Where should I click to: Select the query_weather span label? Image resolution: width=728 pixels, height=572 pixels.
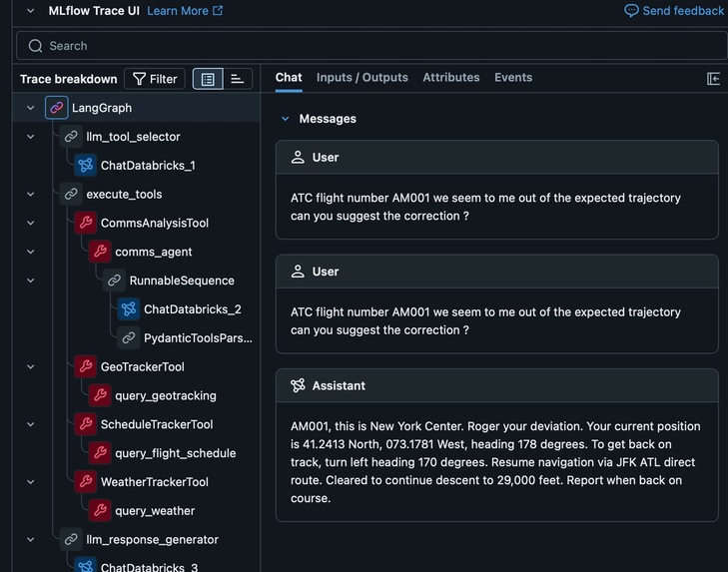155,511
